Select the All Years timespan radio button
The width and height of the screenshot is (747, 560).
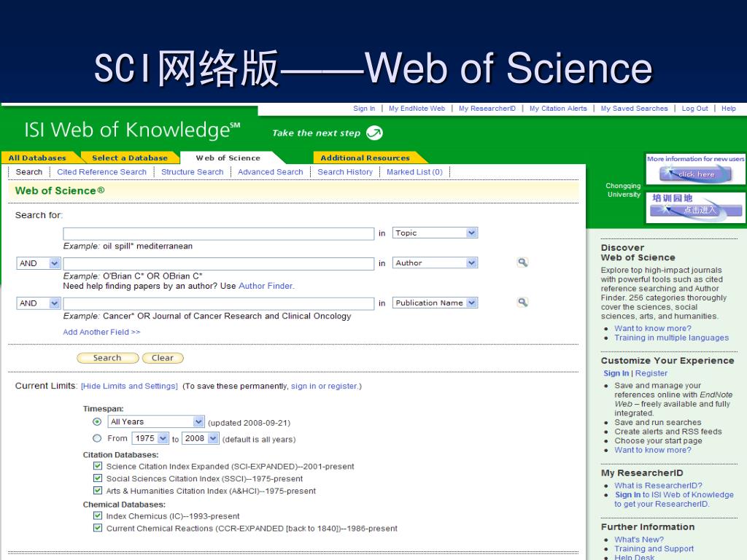[97, 421]
